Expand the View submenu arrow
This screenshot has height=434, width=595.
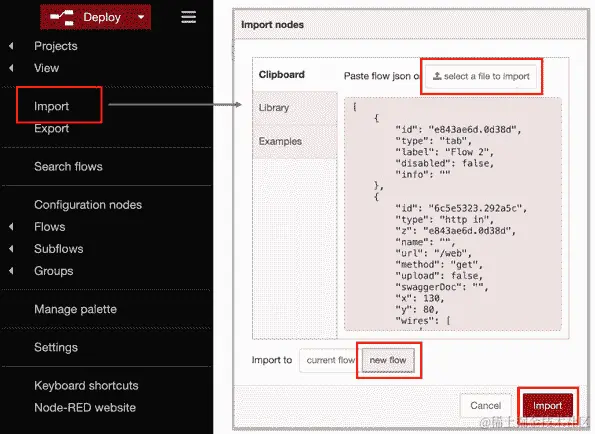[11, 68]
